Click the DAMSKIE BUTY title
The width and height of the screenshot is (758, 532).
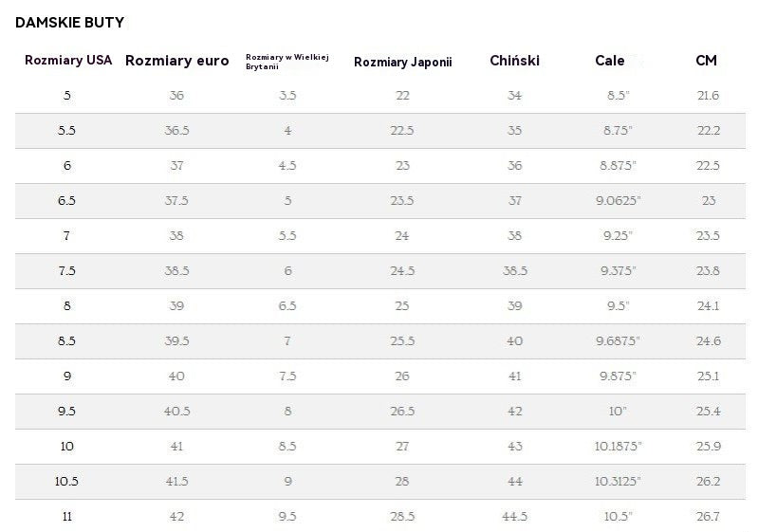pos(69,22)
